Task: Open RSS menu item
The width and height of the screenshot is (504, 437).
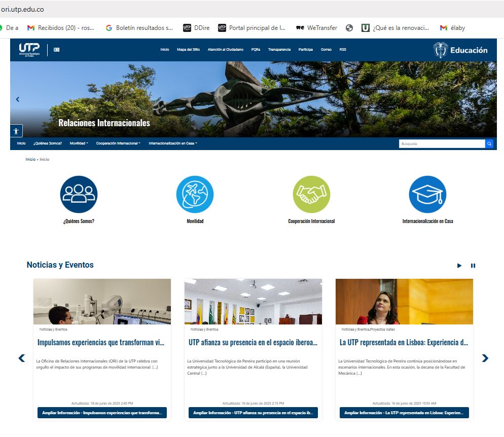Action: tap(343, 50)
